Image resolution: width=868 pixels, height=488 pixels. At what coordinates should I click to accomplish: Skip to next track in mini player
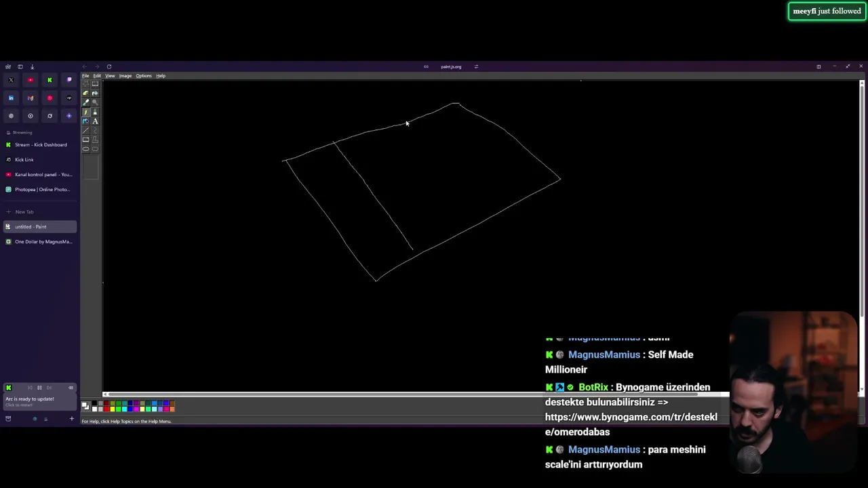coord(49,388)
